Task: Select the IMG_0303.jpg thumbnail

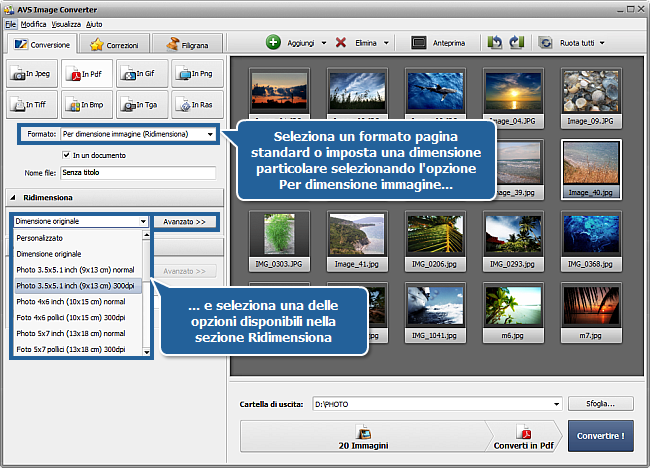Action: [279, 236]
